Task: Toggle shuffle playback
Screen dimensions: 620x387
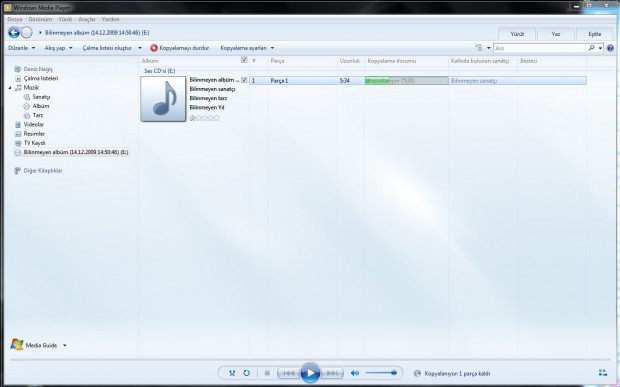Action: point(232,373)
